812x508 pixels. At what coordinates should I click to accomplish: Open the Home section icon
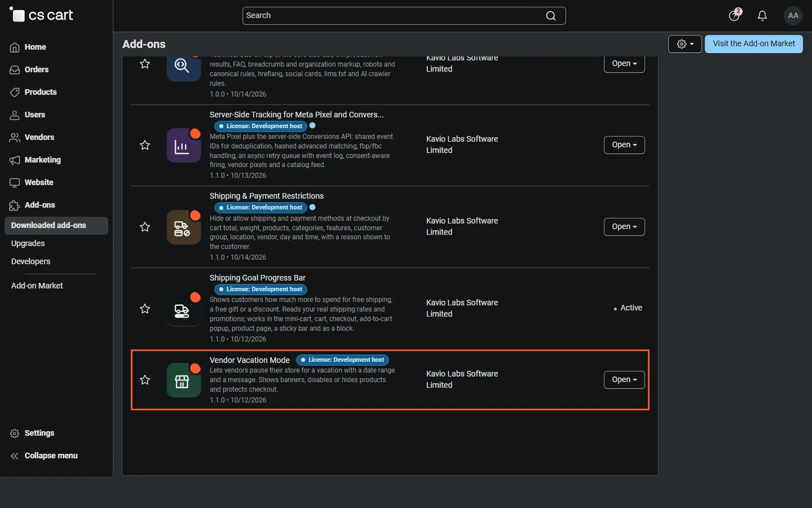[15, 47]
